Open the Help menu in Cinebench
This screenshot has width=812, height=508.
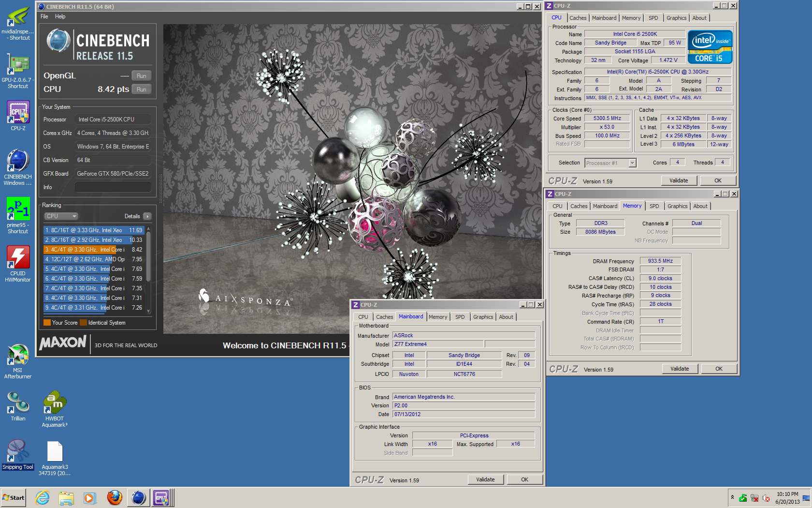[60, 16]
